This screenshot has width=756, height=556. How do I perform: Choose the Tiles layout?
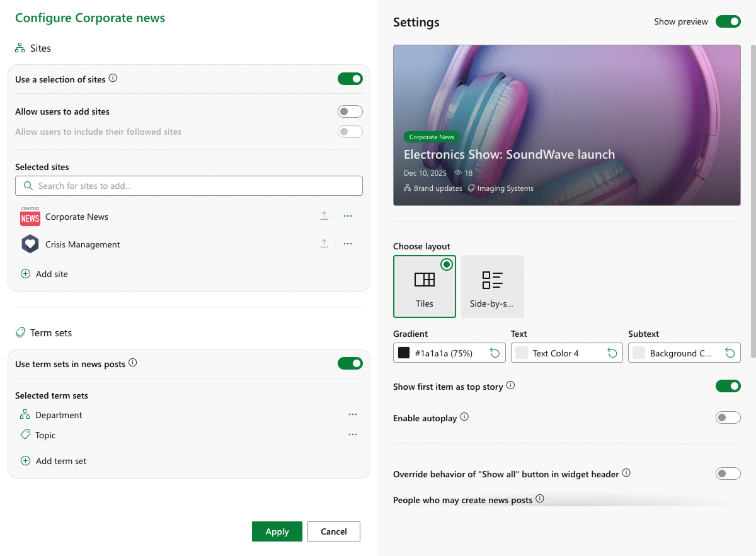(424, 287)
